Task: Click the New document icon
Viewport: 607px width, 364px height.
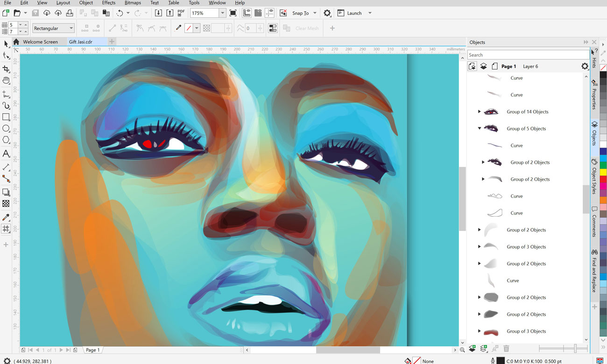Action: click(x=6, y=13)
